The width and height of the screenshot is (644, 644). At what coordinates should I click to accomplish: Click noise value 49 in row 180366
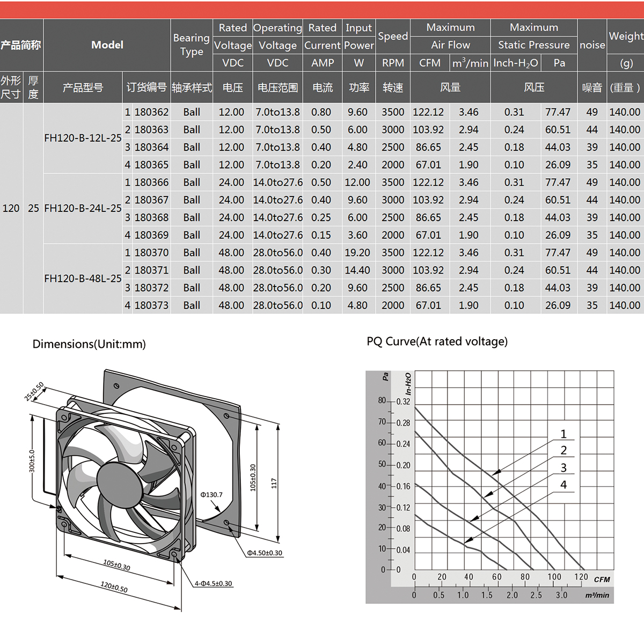pyautogui.click(x=592, y=182)
